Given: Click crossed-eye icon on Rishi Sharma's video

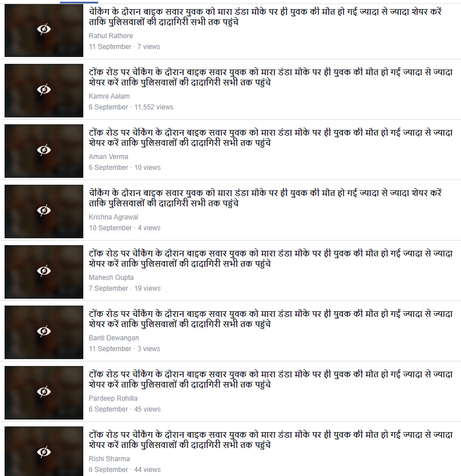Looking at the screenshot, I should coord(44,452).
